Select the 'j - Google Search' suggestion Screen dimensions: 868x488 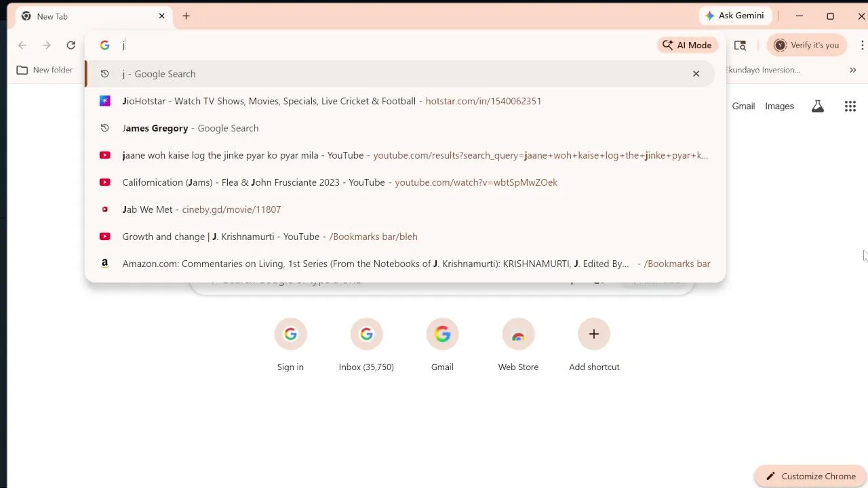coord(400,74)
